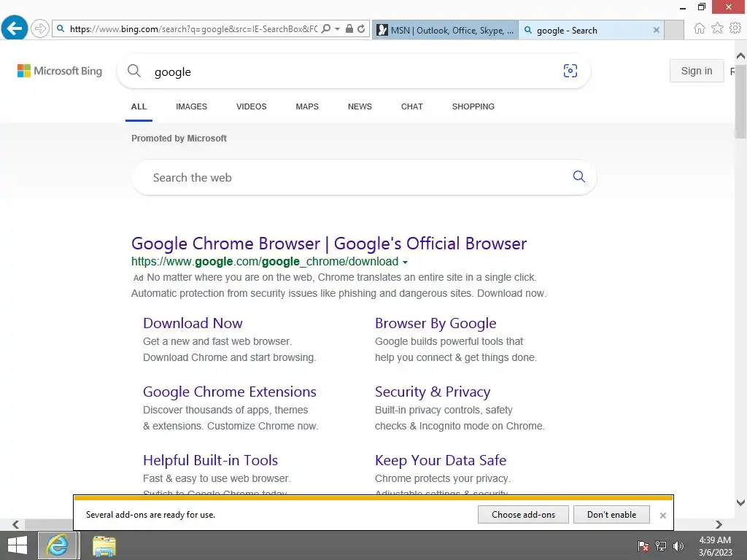Open the SHOPPING tab

473,106
